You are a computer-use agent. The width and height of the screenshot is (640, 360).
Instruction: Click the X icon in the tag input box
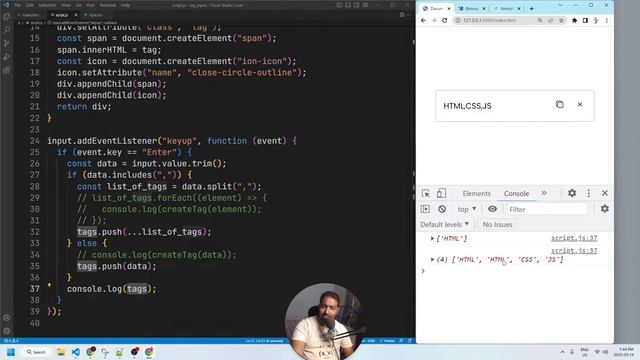pyautogui.click(x=580, y=104)
